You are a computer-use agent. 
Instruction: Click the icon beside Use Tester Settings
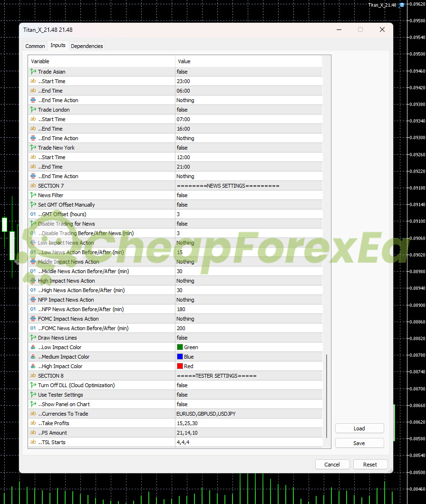(33, 394)
